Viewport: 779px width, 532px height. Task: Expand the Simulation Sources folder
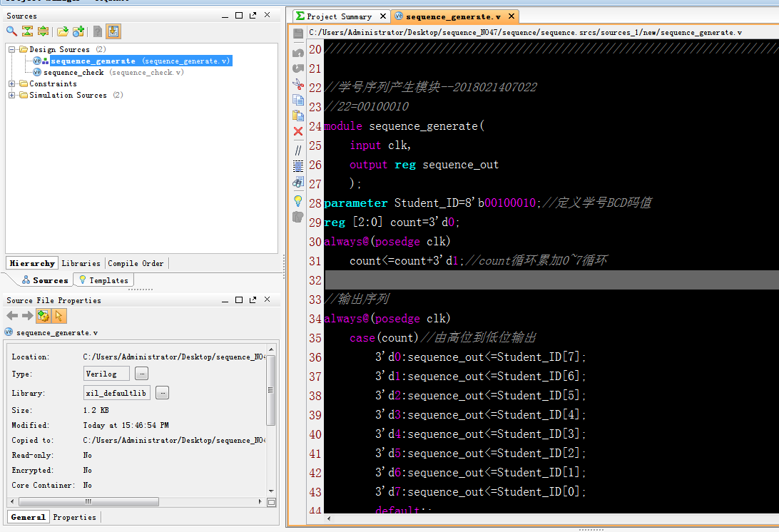tap(12, 96)
